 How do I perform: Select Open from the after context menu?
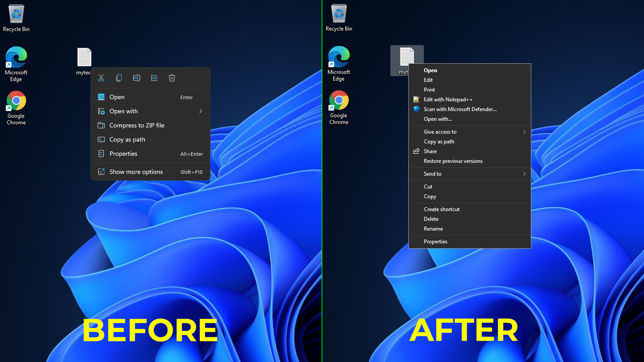pyautogui.click(x=430, y=70)
